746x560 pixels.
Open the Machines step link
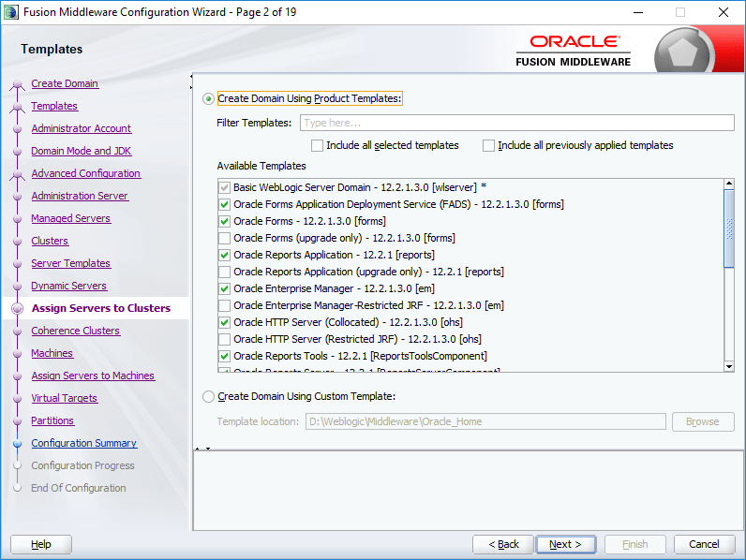(x=52, y=353)
